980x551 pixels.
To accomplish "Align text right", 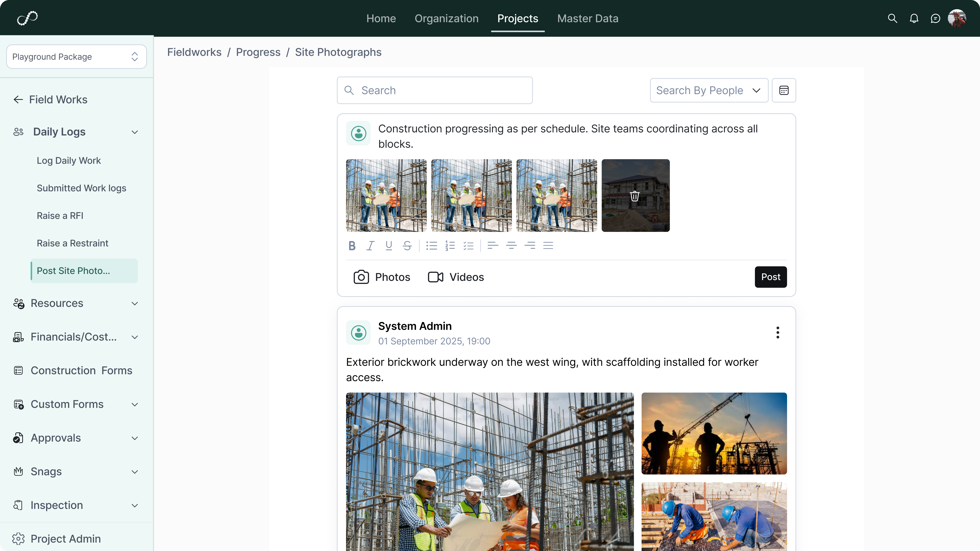I will pos(530,246).
